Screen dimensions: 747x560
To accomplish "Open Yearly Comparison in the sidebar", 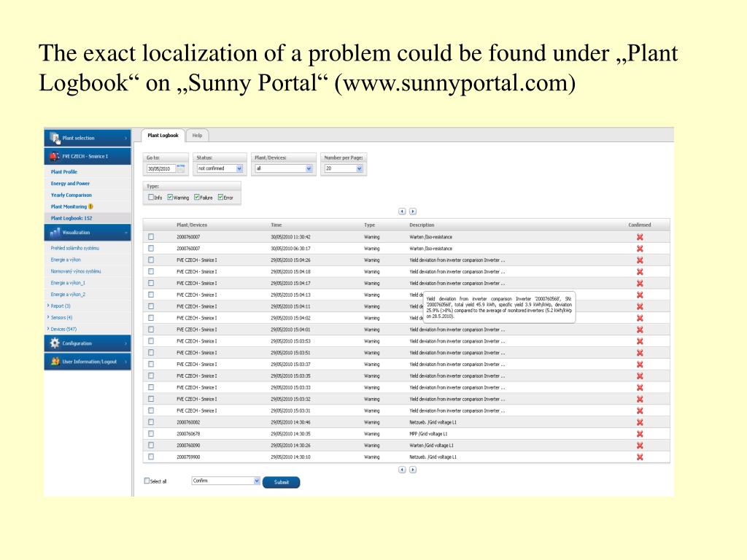I will (71, 195).
